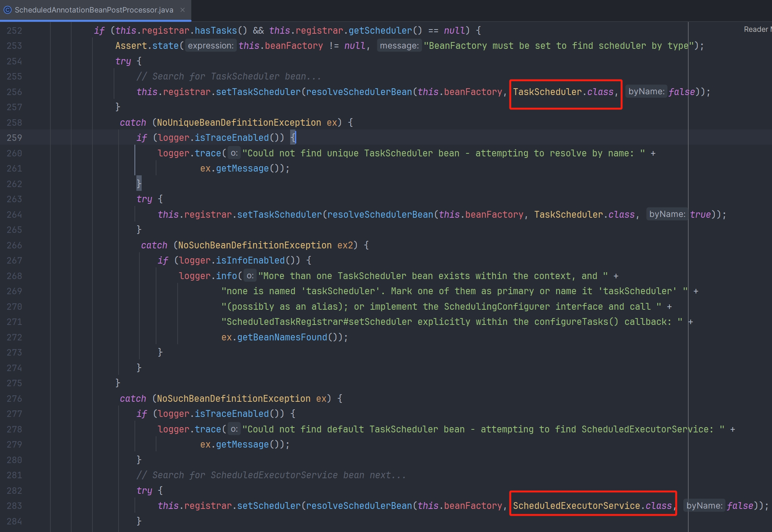Select the ScheduledAnnotationBeanPostProcessor.java editor tab
The height and width of the screenshot is (532, 772).
[94, 10]
